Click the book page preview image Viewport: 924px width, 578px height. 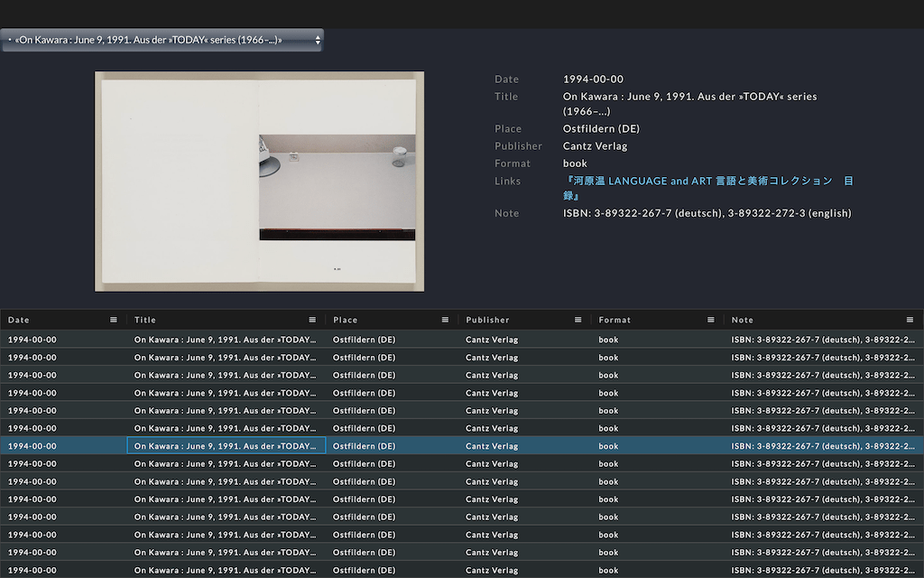coord(259,182)
